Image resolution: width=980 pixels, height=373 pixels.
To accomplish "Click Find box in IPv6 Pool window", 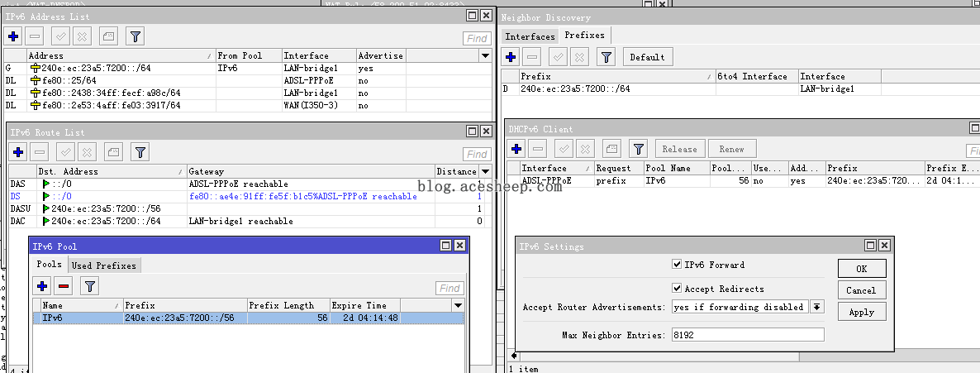I will (x=450, y=289).
